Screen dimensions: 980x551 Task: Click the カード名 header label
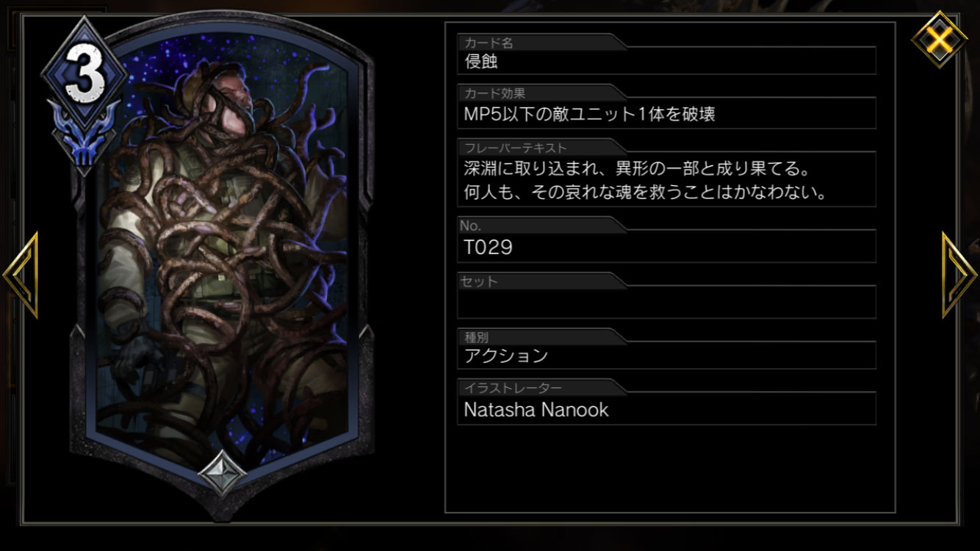coord(489,43)
